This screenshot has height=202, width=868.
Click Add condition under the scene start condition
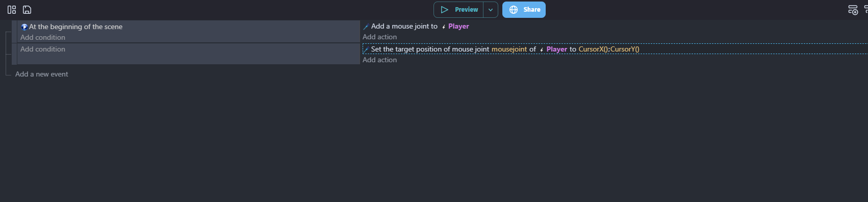pos(43,37)
